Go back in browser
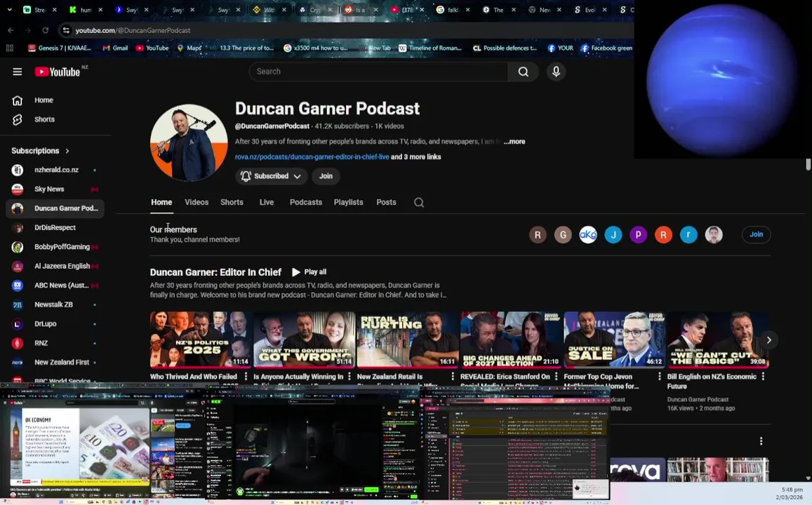 click(x=11, y=31)
